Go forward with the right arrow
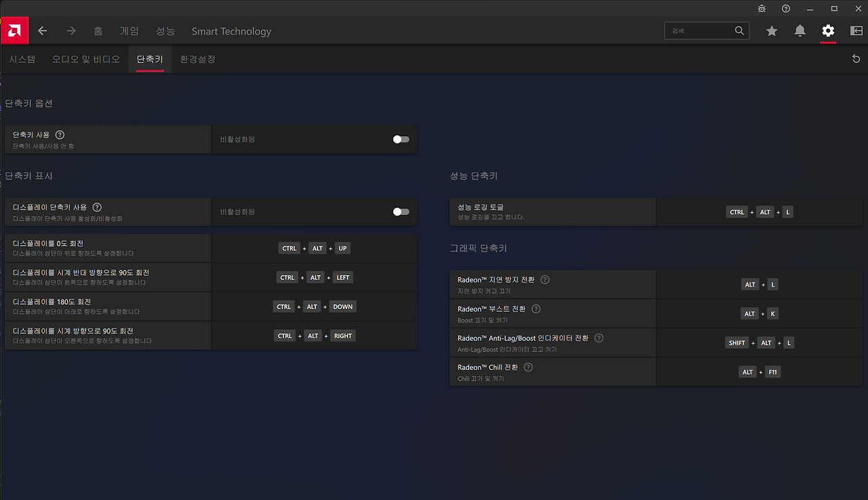This screenshot has height=500, width=868. [71, 31]
